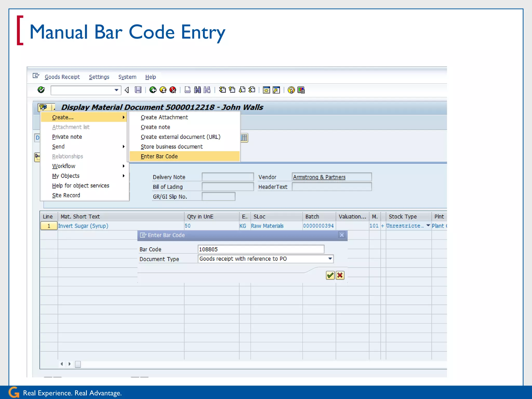Click the Previous Page icon

[x=232, y=90]
